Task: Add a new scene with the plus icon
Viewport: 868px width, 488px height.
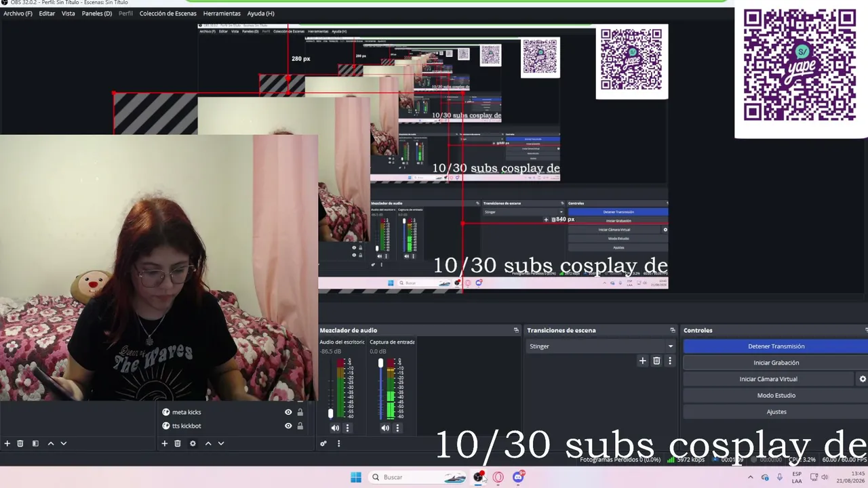Action: click(x=7, y=443)
